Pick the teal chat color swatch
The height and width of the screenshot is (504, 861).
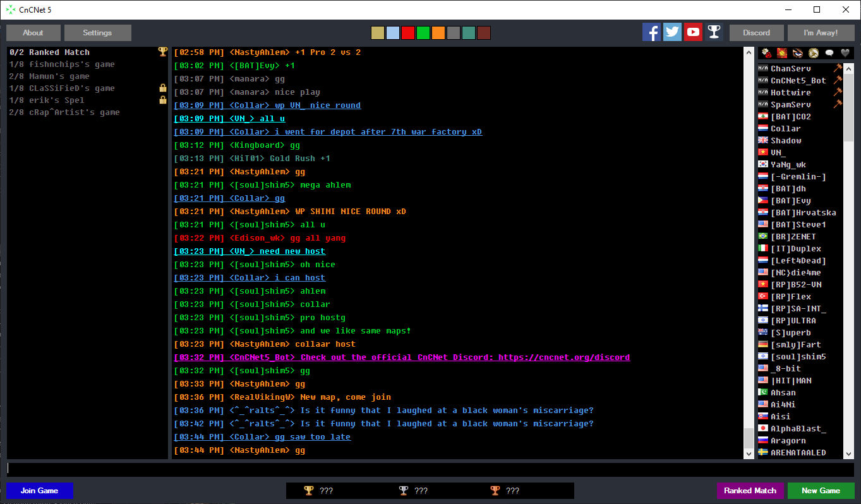pyautogui.click(x=468, y=33)
